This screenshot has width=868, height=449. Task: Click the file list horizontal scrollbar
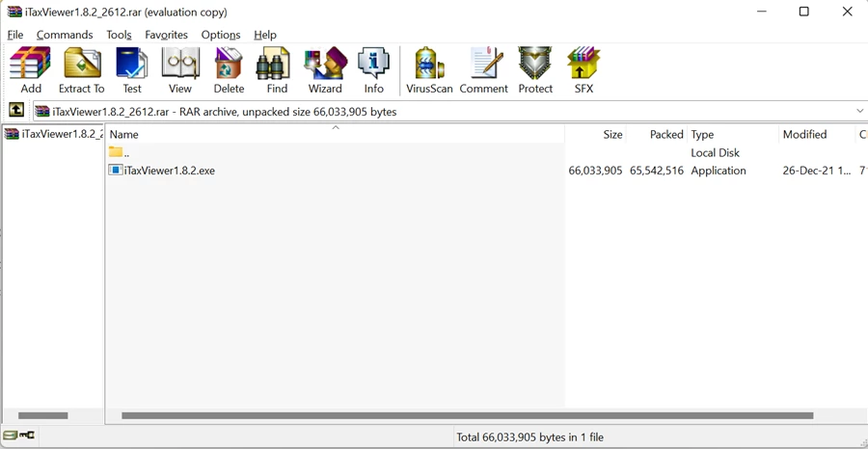coord(467,415)
